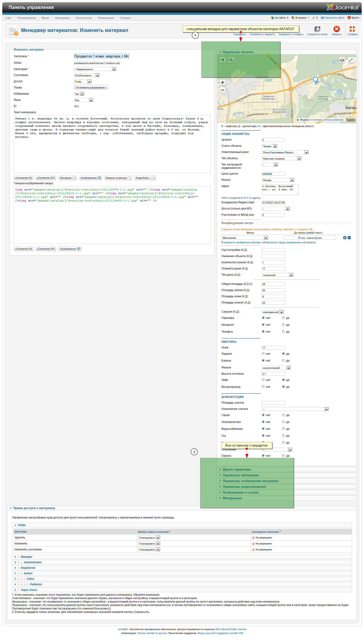Click the Разрыв страницы editor button
364x640 pixels.
pyautogui.click(x=118, y=178)
